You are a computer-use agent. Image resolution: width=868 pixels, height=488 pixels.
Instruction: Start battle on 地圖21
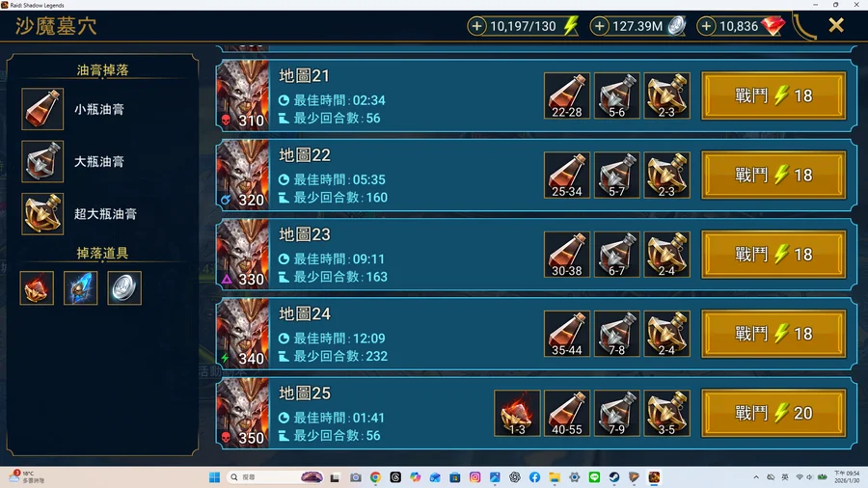(773, 95)
